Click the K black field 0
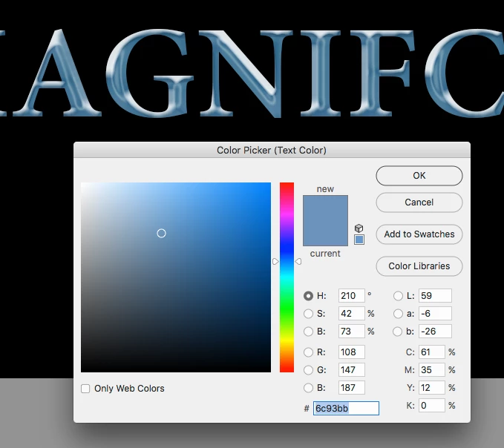 point(432,406)
